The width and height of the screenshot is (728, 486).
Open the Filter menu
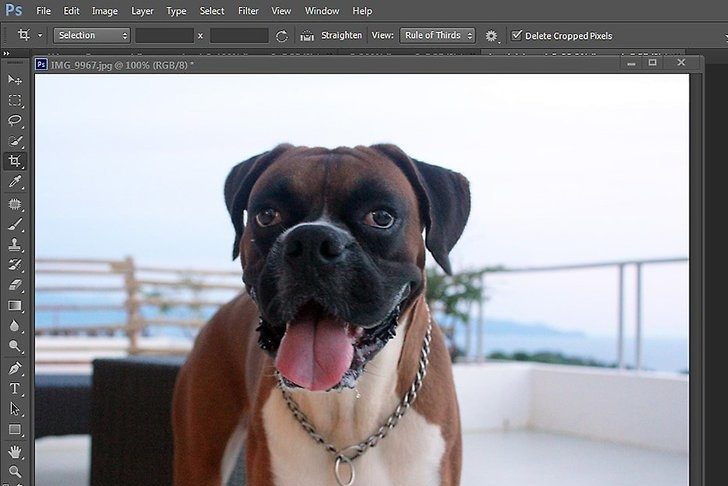(248, 11)
